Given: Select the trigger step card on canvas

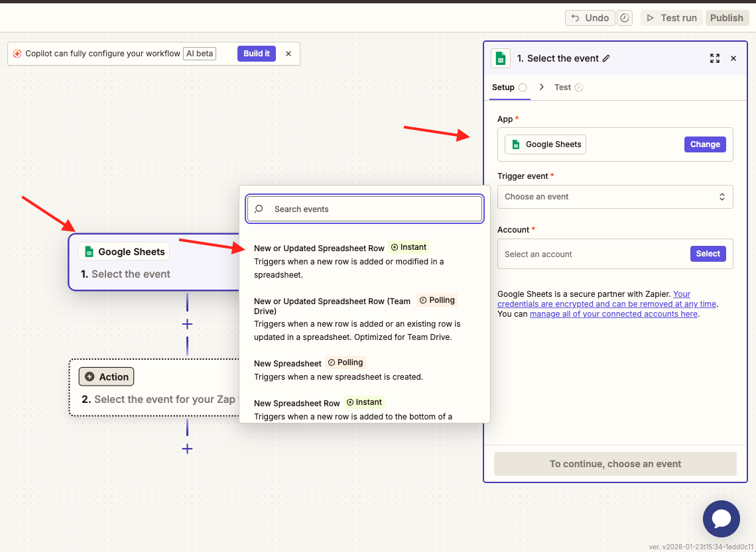Looking at the screenshot, I should click(x=155, y=262).
